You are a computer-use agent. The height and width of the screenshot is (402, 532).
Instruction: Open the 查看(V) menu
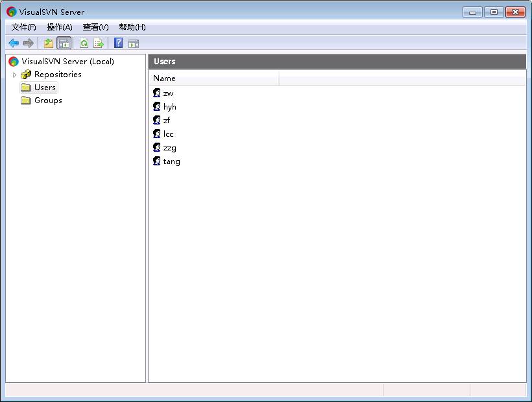coord(95,27)
